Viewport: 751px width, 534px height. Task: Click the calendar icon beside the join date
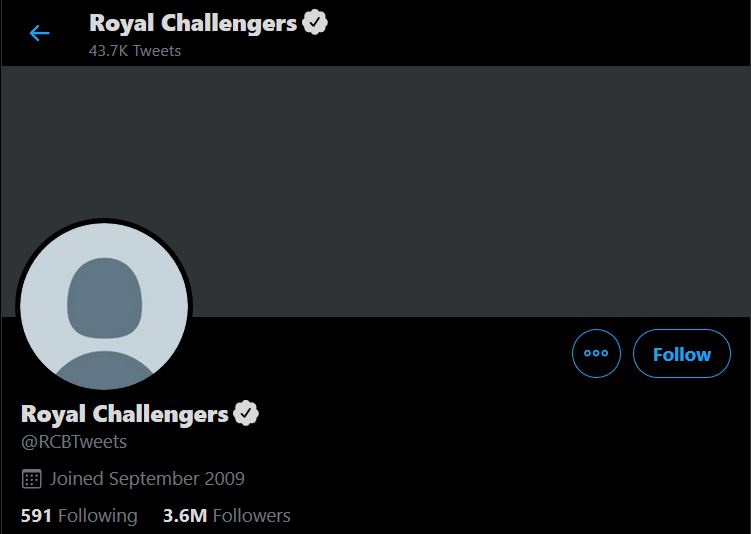[31, 479]
